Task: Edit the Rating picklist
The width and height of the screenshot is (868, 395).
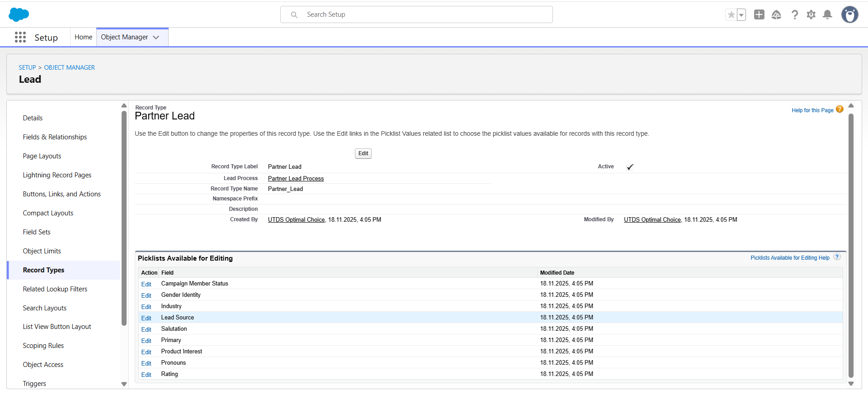Action: 146,375
